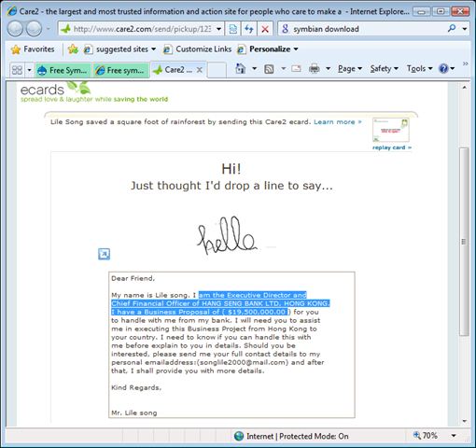Click the small image expand arrow icon
Image resolution: width=476 pixels, height=448 pixels.
(x=104, y=254)
